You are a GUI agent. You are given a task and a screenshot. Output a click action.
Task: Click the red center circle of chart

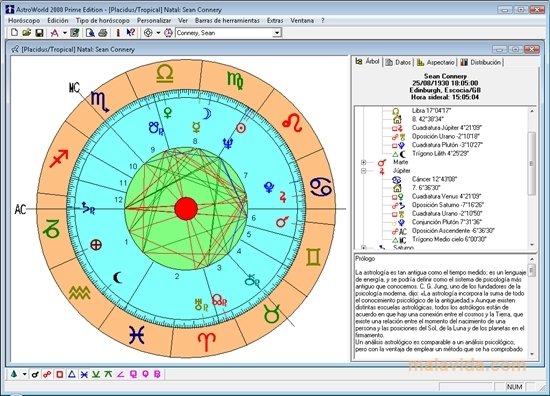[x=186, y=209]
